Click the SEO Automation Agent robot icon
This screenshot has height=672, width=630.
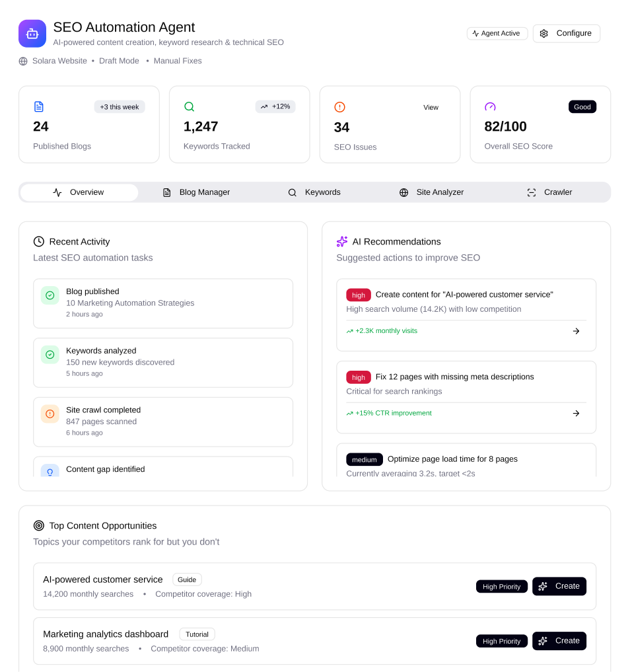point(32,33)
